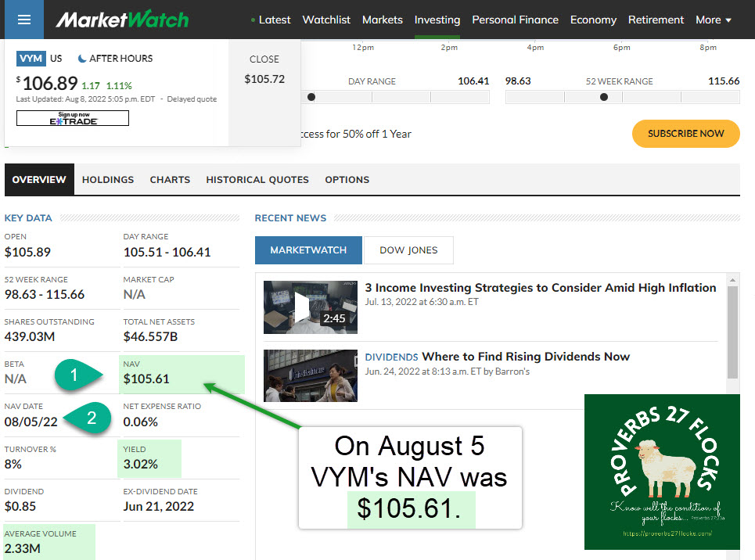Click the MarketWatch logo

(121, 20)
